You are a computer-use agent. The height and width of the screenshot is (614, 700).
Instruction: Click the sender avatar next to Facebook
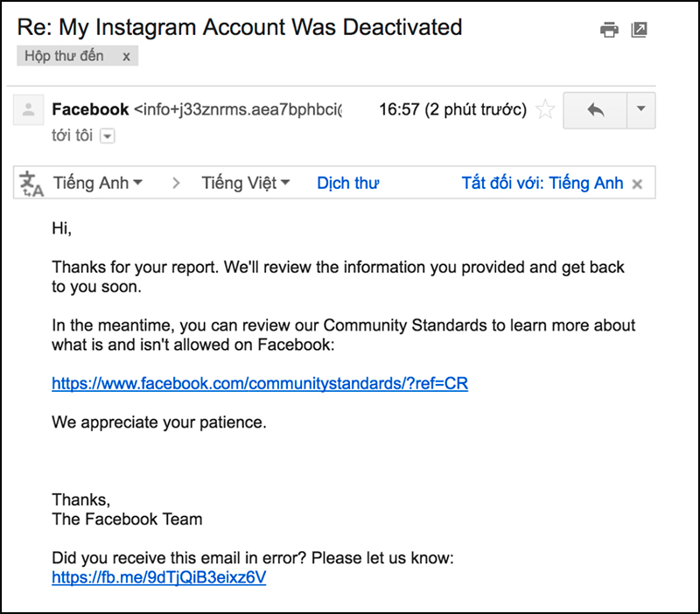[30, 109]
